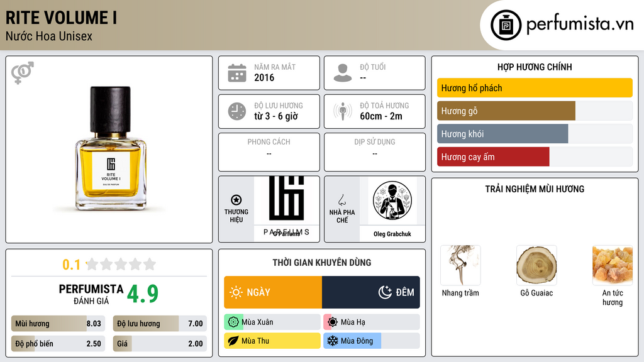The image size is (644, 362).
Task: Click the calendar icon beside Năm ra mắt
Action: (x=237, y=73)
